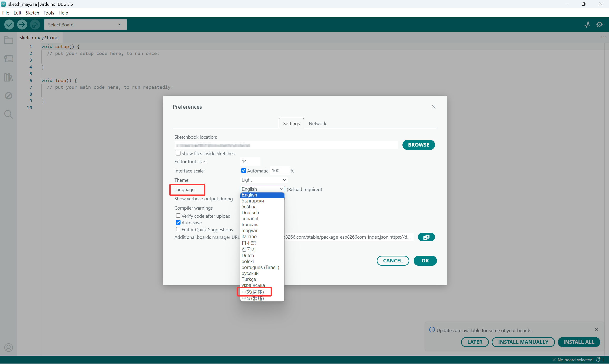Screen dimensions: 609x364
Task: Open the Serial Plotter icon
Action: pyautogui.click(x=587, y=25)
